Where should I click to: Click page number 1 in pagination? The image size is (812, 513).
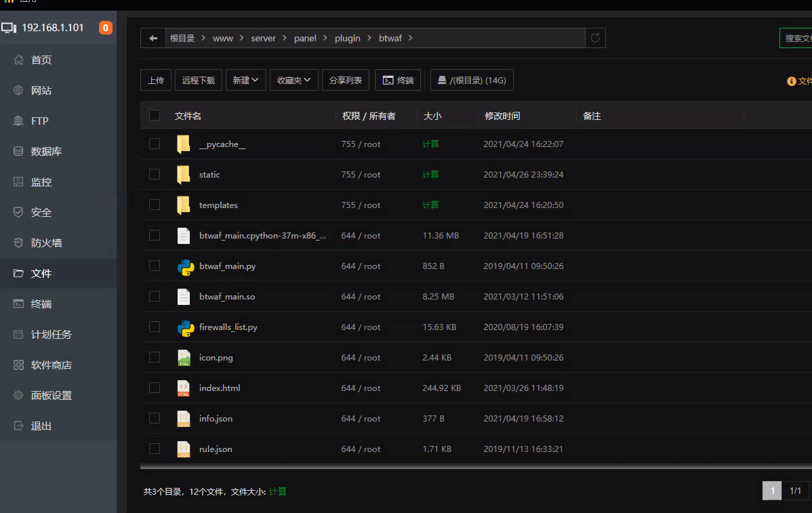pyautogui.click(x=772, y=491)
